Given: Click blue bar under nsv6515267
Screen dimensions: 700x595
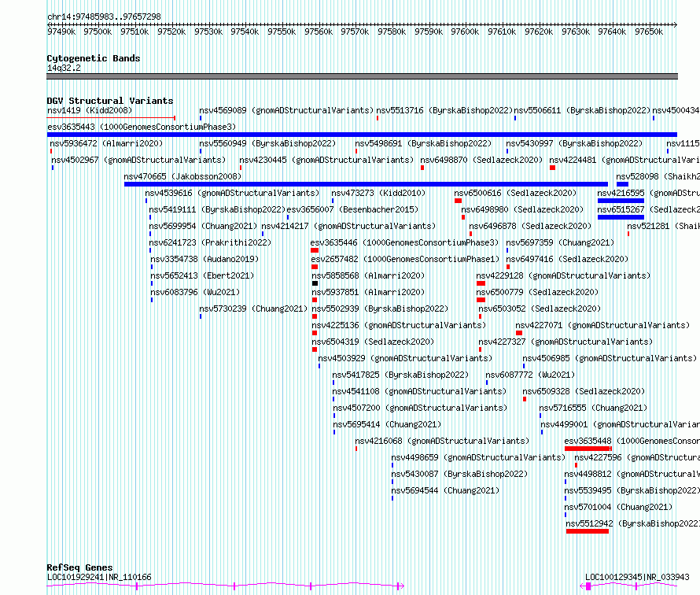Looking at the screenshot, I should 621,217.
